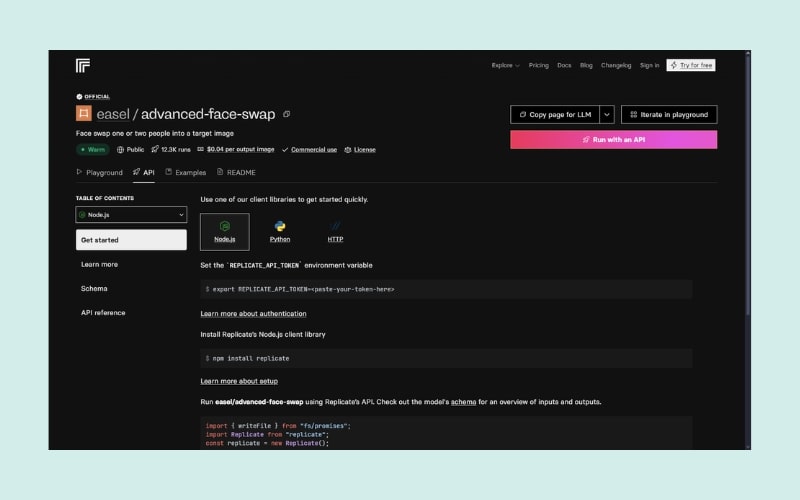
Task: Open Changelog in top navigation
Action: (x=616, y=65)
